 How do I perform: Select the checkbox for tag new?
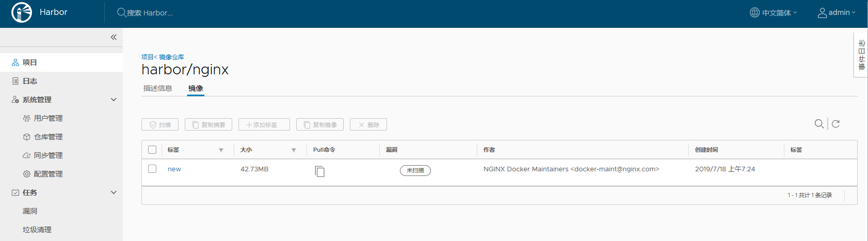[x=152, y=169]
